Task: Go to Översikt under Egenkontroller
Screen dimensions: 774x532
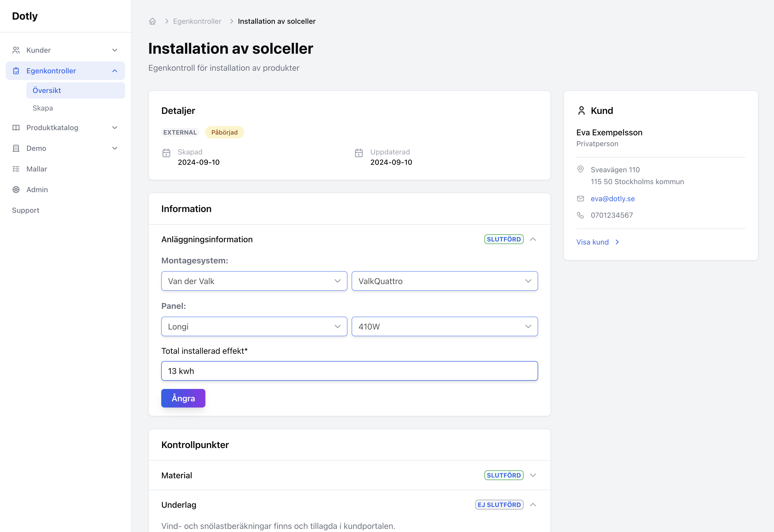Action: [46, 90]
